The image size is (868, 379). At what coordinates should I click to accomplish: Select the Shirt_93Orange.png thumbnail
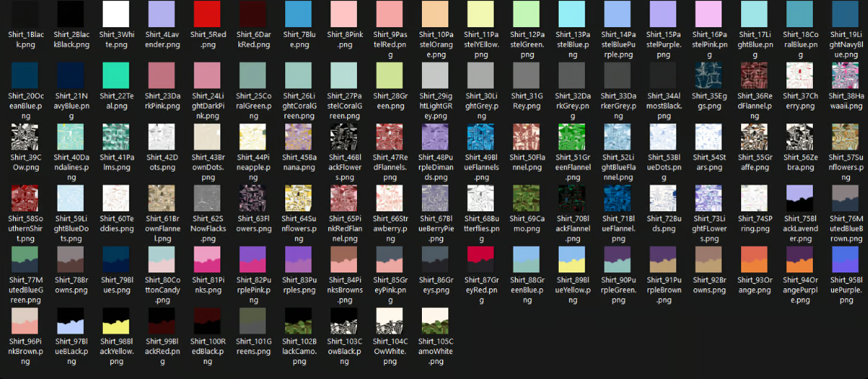tap(754, 260)
